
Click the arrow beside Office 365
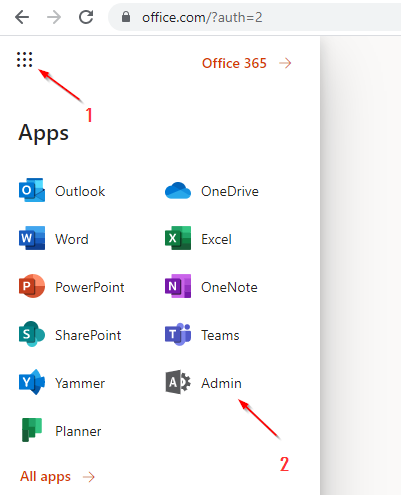coord(285,63)
